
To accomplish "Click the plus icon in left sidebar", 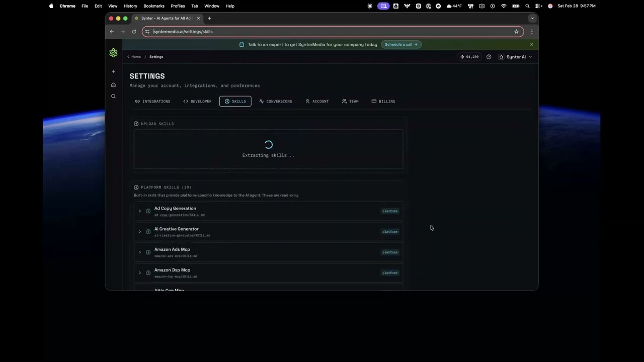I will pyautogui.click(x=113, y=71).
